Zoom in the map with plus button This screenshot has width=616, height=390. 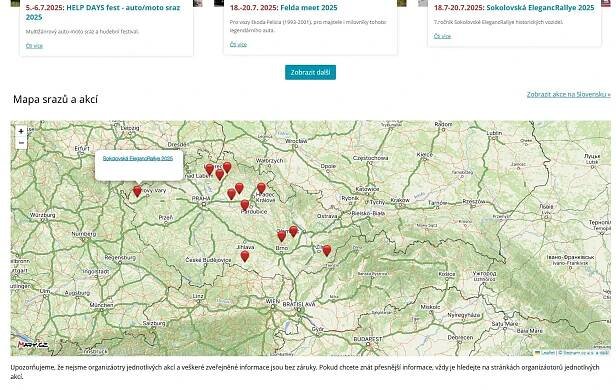tap(21, 132)
